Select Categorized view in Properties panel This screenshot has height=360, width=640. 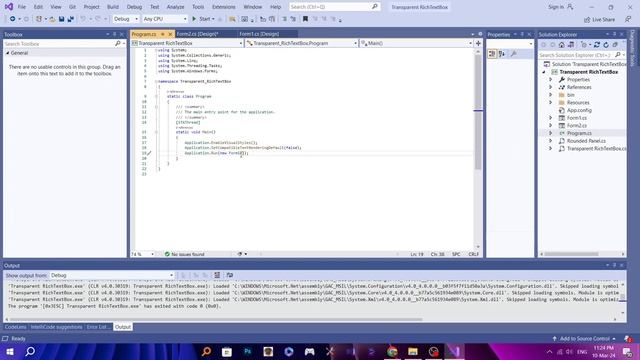492,54
